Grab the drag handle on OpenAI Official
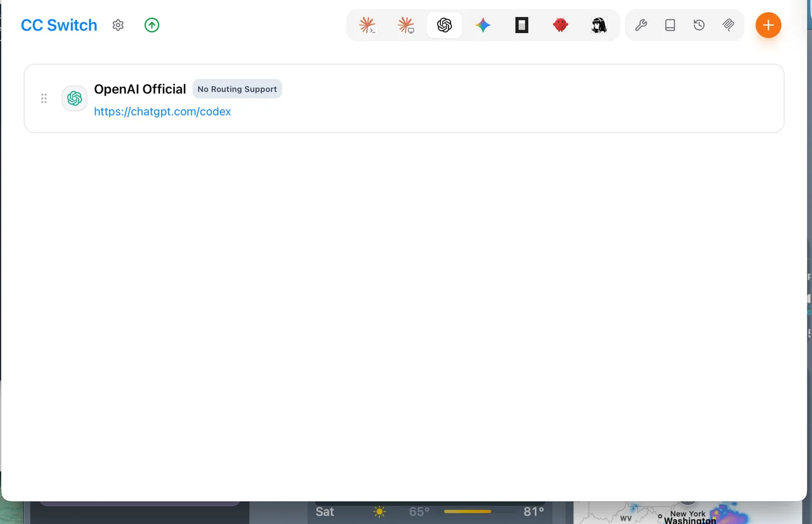 pos(44,98)
